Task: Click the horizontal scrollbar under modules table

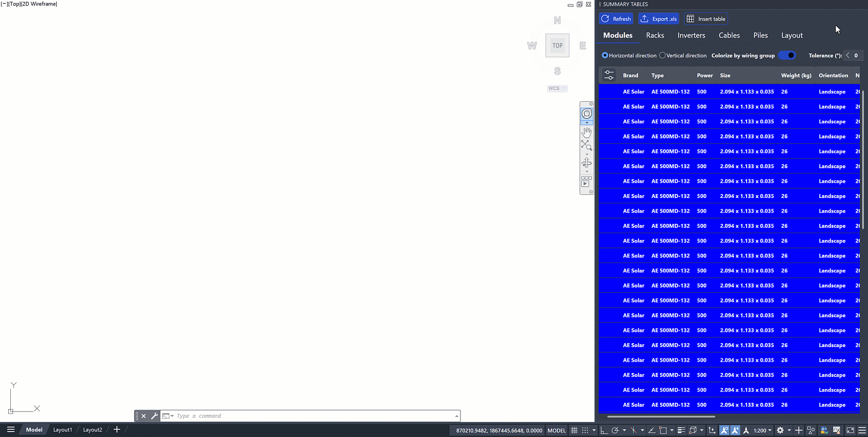Action: click(x=661, y=416)
